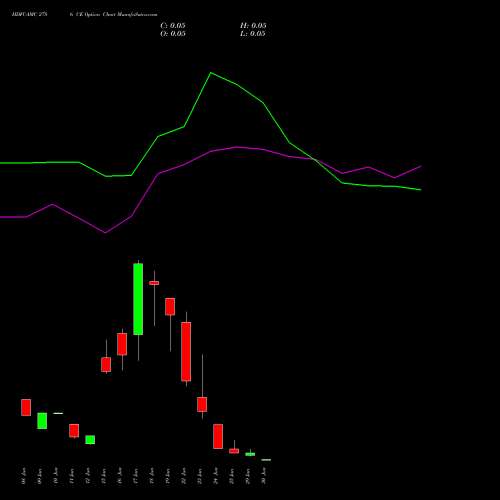The height and width of the screenshot is (500, 500).
Task: Select the peak of the green indicator line
Action: [210, 73]
